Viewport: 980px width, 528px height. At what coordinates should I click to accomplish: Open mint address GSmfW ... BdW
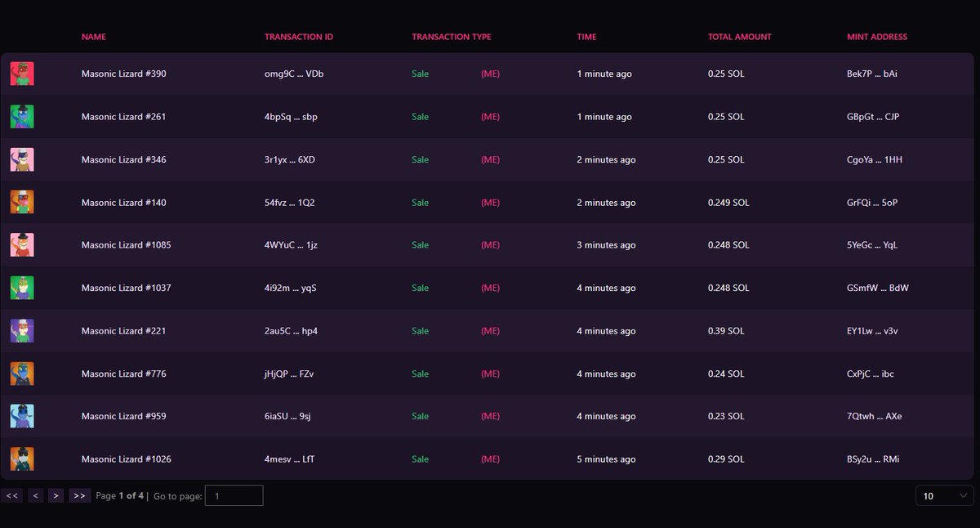pyautogui.click(x=878, y=288)
